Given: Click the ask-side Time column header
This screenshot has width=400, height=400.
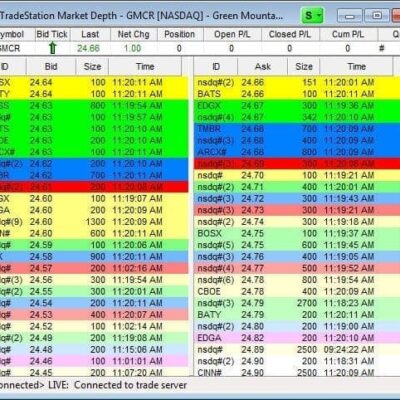Looking at the screenshot, I should pos(356,66).
